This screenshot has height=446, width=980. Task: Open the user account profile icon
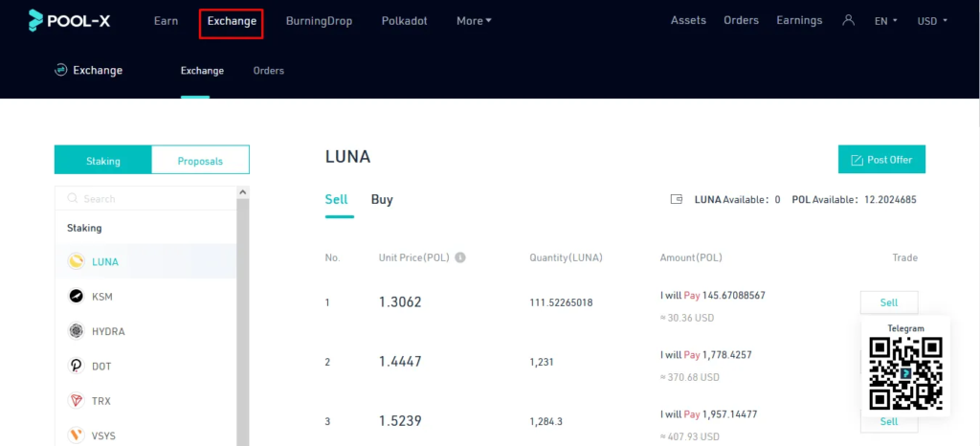tap(848, 20)
